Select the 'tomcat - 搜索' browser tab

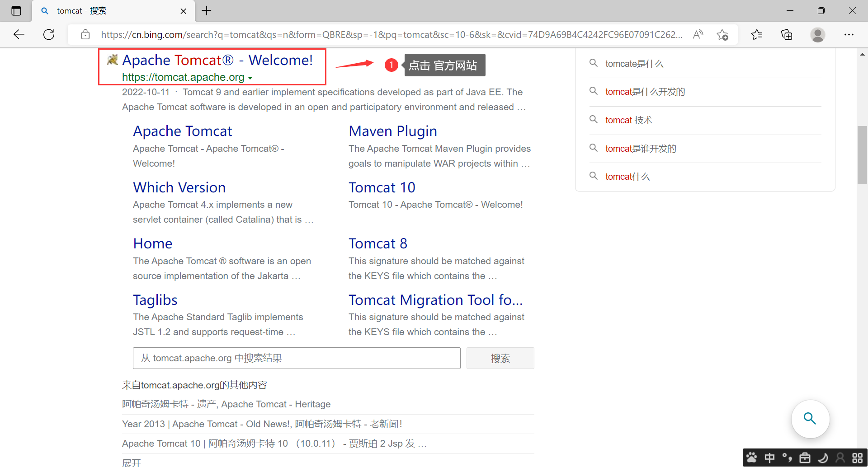point(113,11)
